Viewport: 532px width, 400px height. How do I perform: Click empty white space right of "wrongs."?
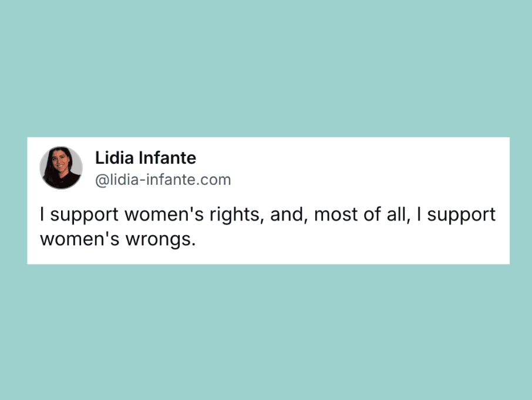click(x=353, y=240)
